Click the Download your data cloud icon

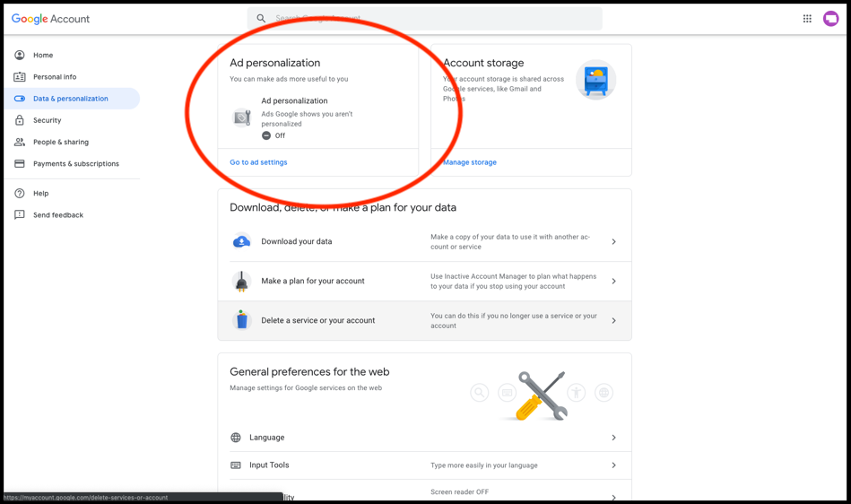click(x=241, y=241)
